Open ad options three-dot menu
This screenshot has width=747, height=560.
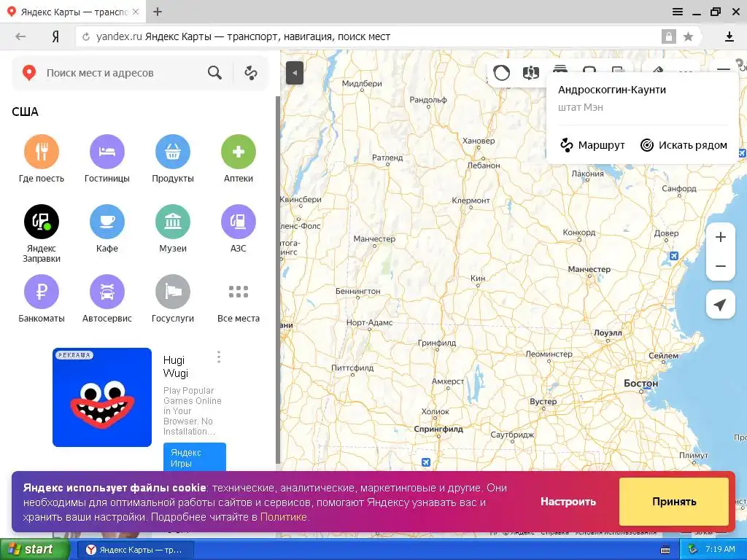pyautogui.click(x=219, y=357)
